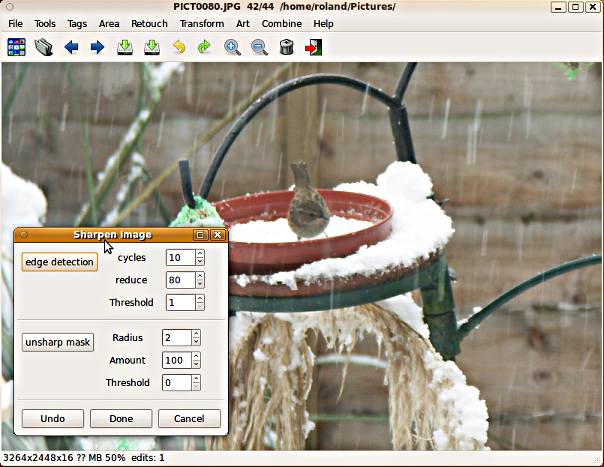Image resolution: width=604 pixels, height=467 pixels.
Task: Open the Retouch menu
Action: pos(149,23)
